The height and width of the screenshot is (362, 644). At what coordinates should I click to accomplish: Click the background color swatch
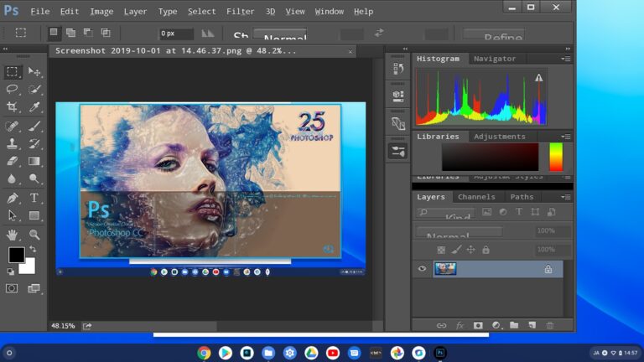pyautogui.click(x=29, y=266)
